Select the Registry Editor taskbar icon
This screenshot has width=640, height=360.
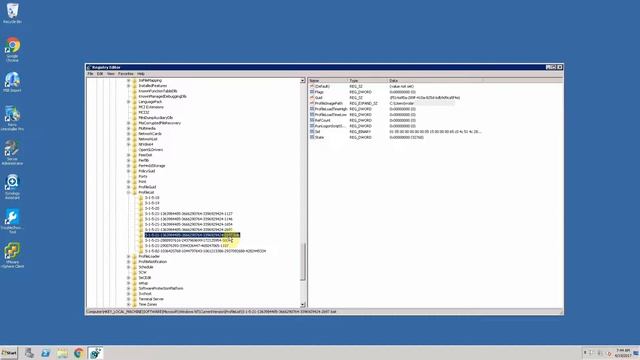click(96, 353)
